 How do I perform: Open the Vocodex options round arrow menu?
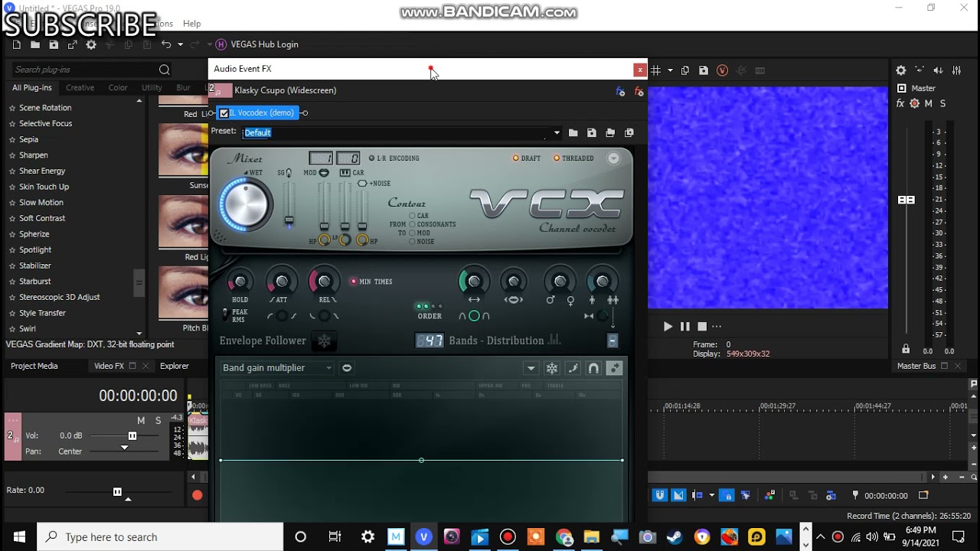click(613, 158)
